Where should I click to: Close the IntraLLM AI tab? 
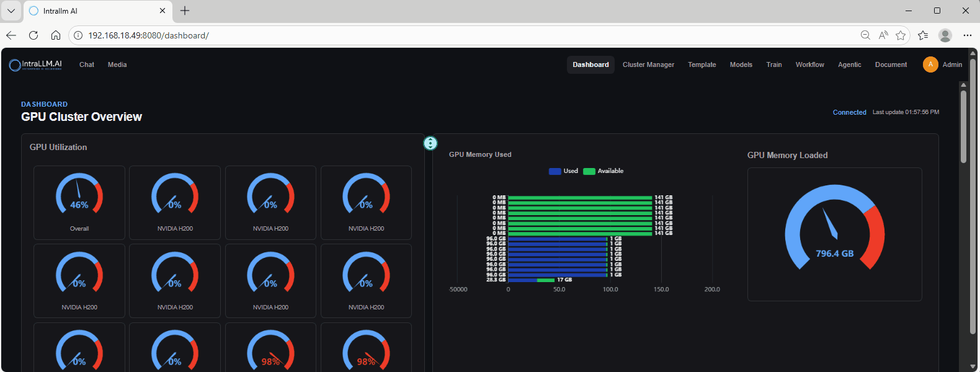click(163, 11)
